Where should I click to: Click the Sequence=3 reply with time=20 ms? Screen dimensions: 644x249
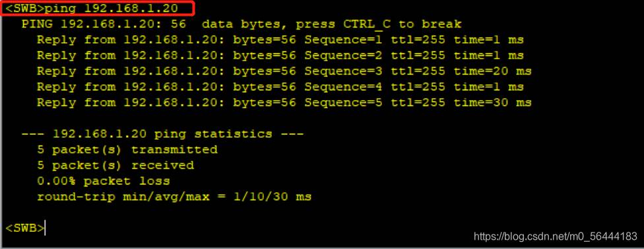coord(284,71)
